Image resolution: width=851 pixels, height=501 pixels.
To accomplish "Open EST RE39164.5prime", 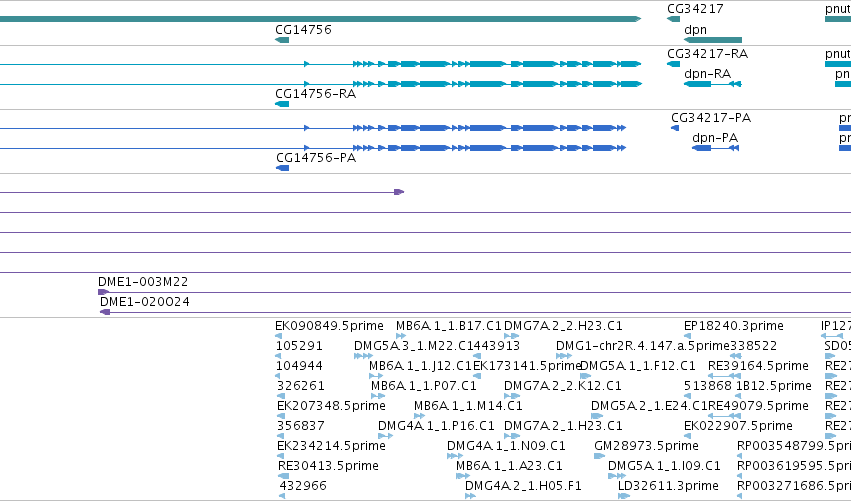I will coord(758,366).
